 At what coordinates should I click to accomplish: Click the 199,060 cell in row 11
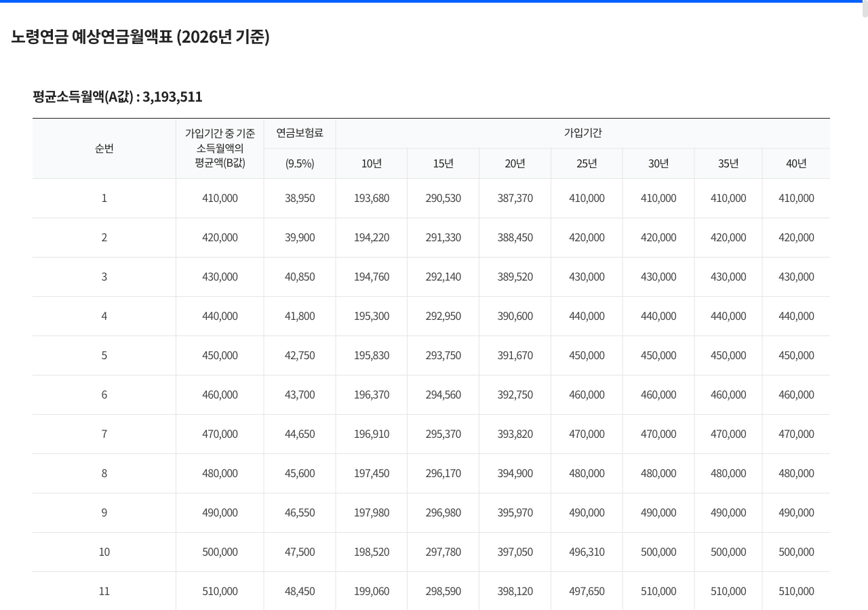click(x=372, y=591)
